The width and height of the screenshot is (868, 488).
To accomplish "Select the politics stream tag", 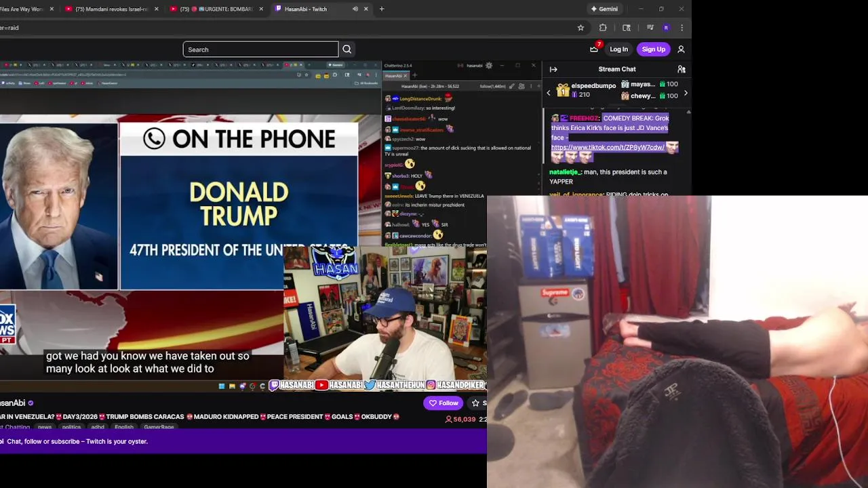I will [71, 427].
